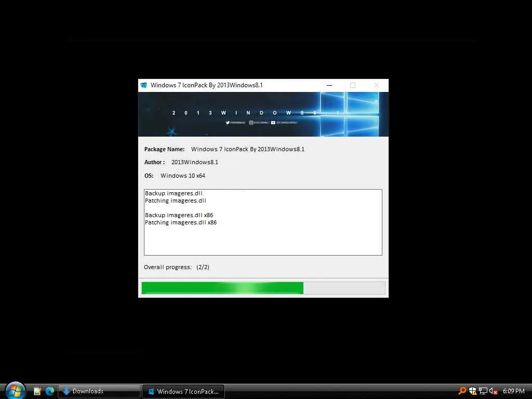Click the Windows logo in the banner image

coord(350,114)
